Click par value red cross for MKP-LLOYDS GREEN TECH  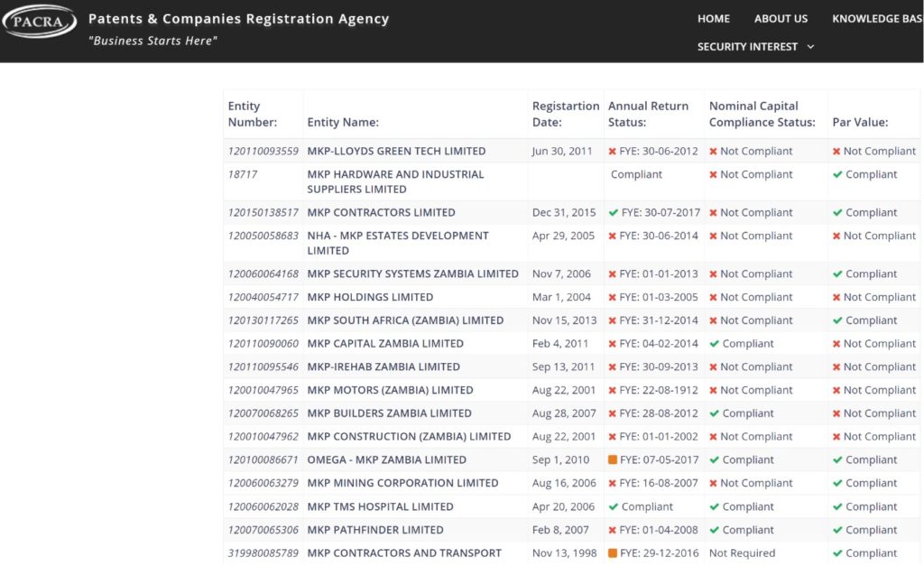point(836,152)
